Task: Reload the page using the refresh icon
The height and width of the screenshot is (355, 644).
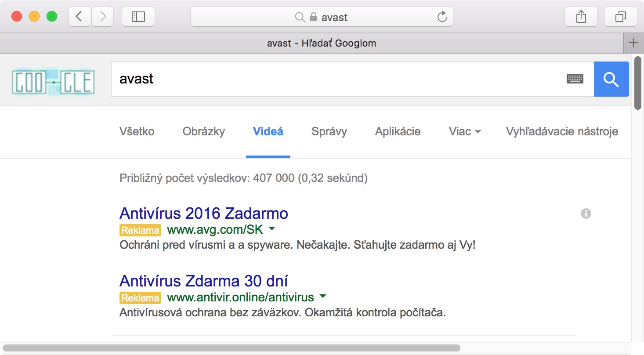Action: click(442, 17)
